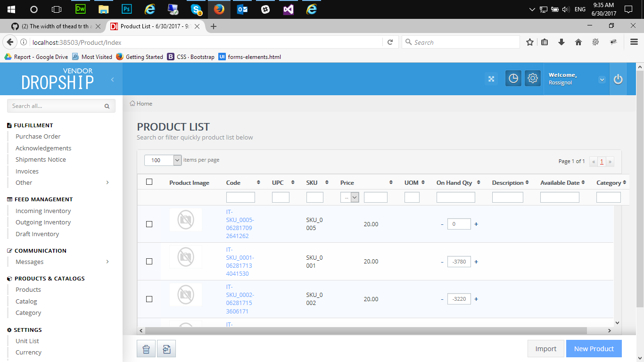The width and height of the screenshot is (644, 362).
Task: Click the power logout icon
Action: pos(618,79)
